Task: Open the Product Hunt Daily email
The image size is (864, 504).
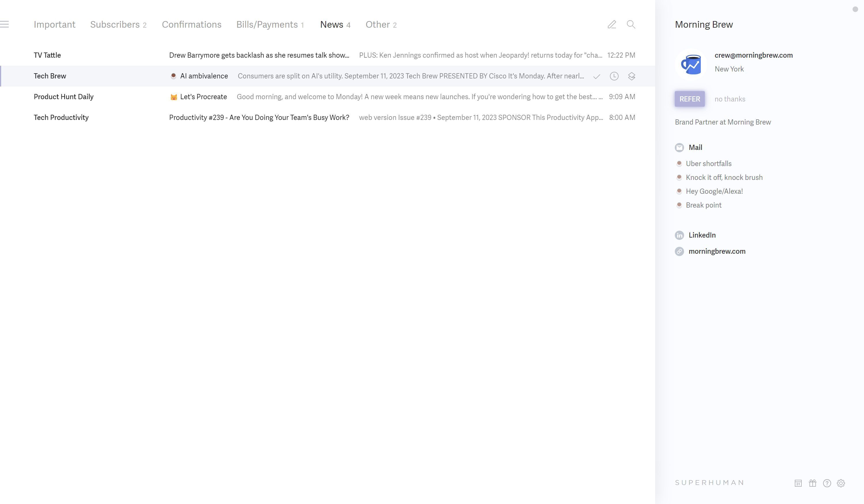Action: [327, 97]
